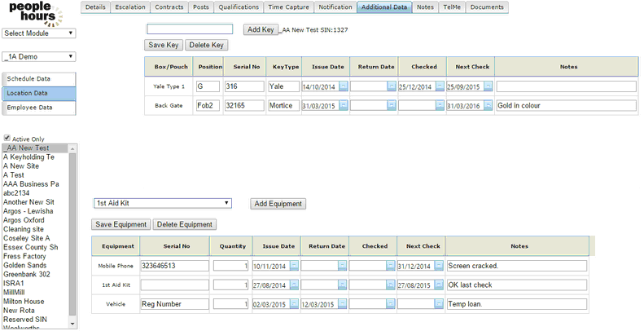Open calendar for Back Gate checked date
This screenshot has height=331, width=644.
440,106
